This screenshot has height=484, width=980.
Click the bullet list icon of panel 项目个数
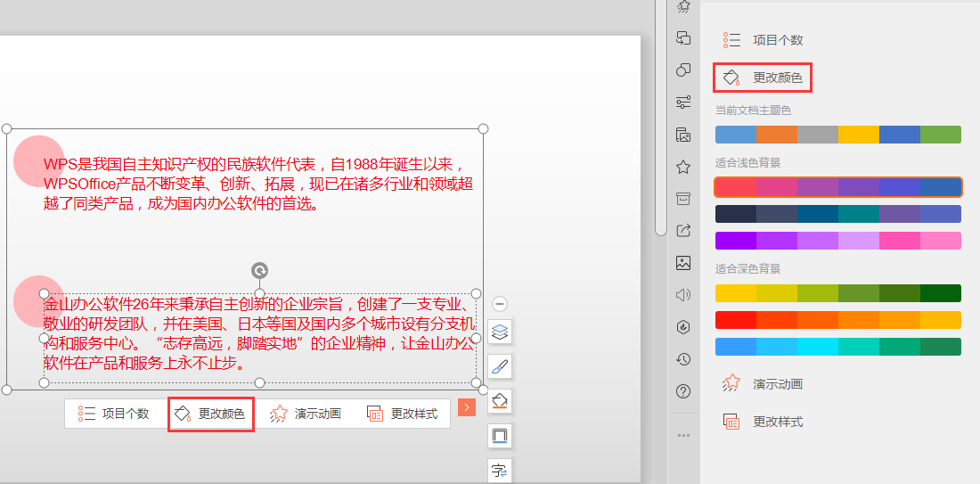[731, 40]
